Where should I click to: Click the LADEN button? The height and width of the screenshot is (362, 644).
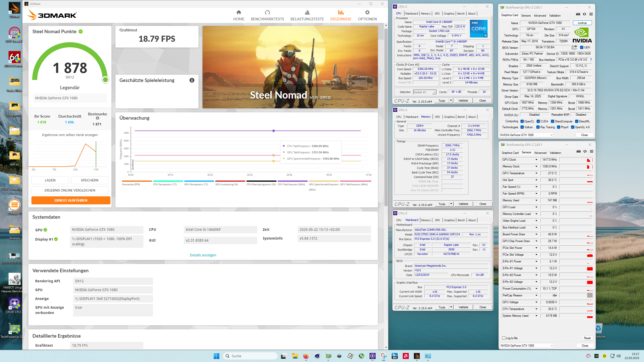[x=50, y=180]
